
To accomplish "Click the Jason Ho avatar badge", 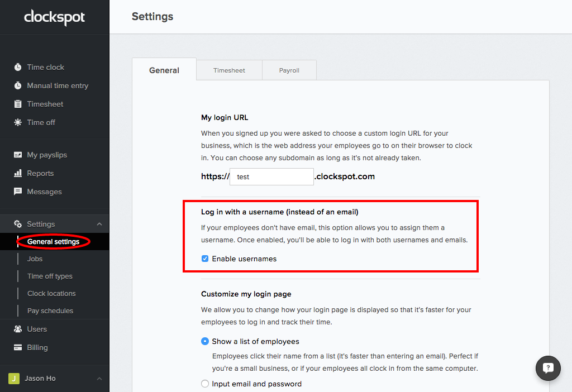I will (14, 379).
